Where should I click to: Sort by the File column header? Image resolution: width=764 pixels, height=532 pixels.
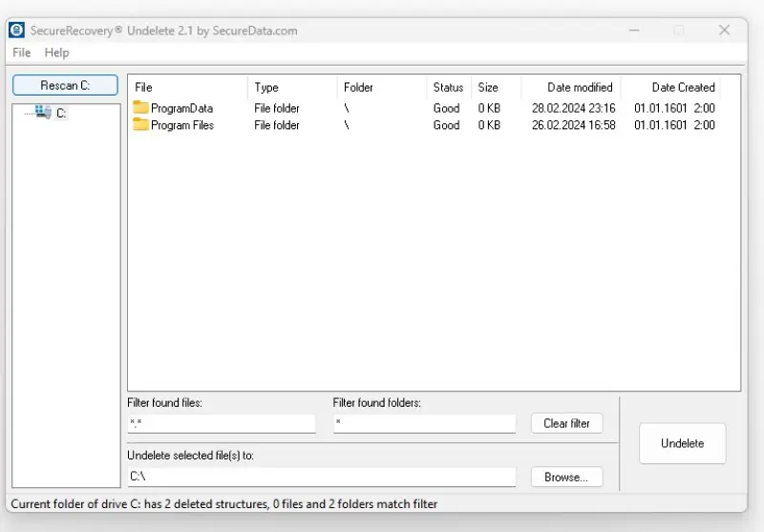(x=189, y=87)
